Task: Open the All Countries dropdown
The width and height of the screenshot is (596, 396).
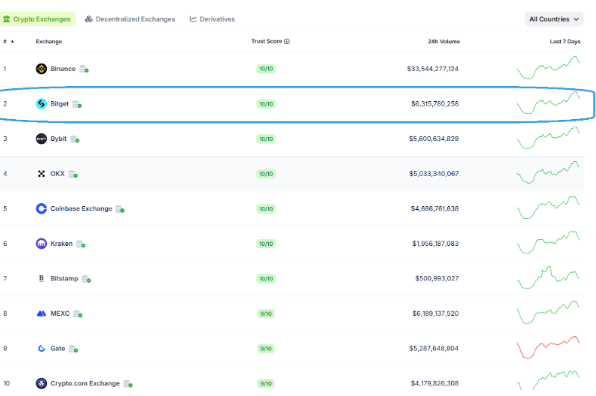Action: coord(554,19)
